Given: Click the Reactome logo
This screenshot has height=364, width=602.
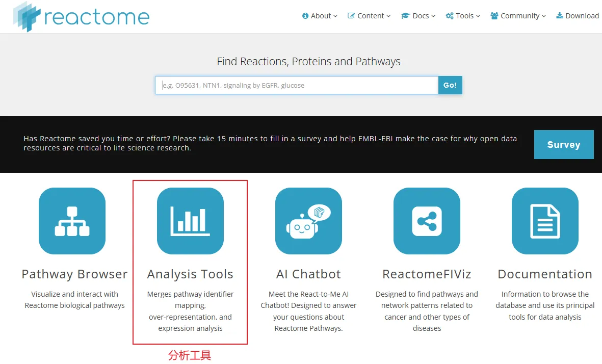Looking at the screenshot, I should coord(81,16).
